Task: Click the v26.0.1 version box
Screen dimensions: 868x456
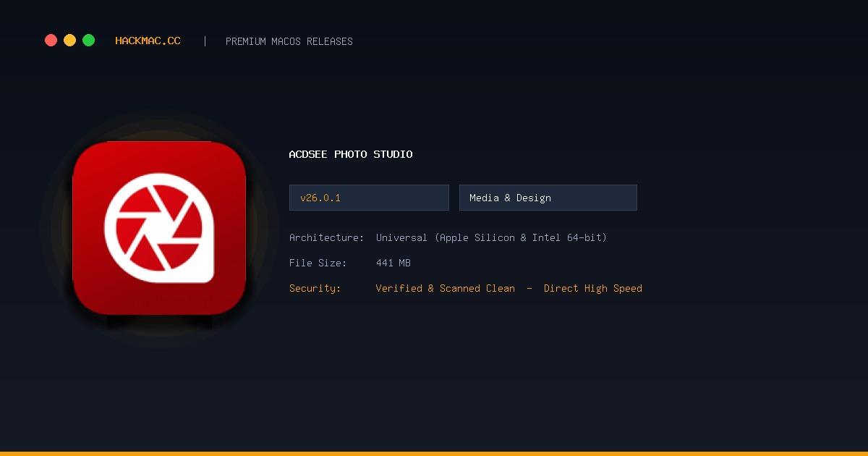Action: tap(369, 198)
